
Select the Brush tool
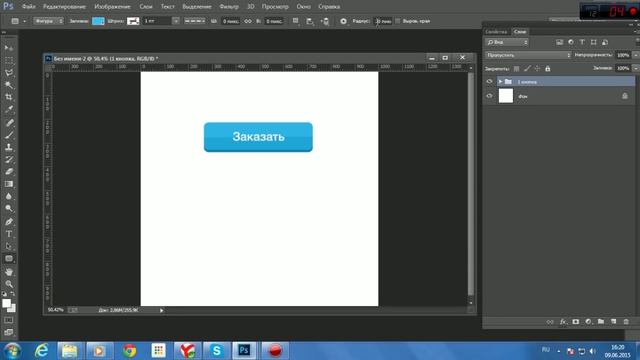click(9, 135)
